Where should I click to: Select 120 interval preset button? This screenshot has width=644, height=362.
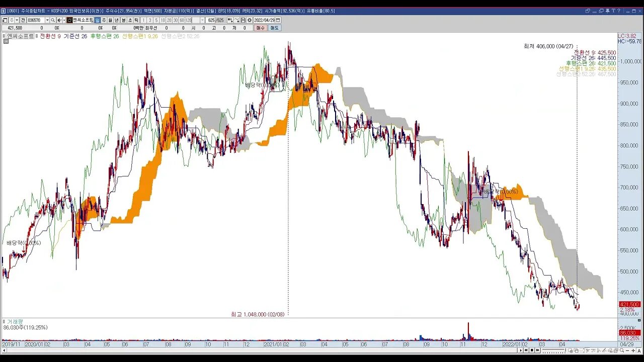[188, 20]
